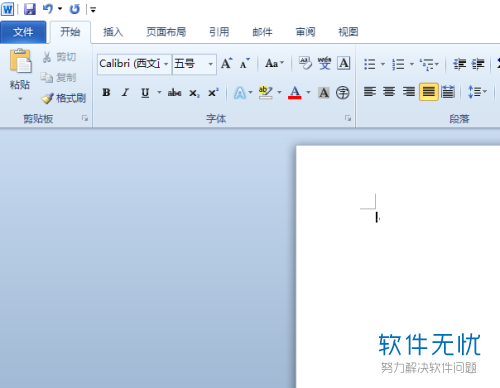The image size is (500, 388).
Task: Center align text
Action: click(389, 91)
